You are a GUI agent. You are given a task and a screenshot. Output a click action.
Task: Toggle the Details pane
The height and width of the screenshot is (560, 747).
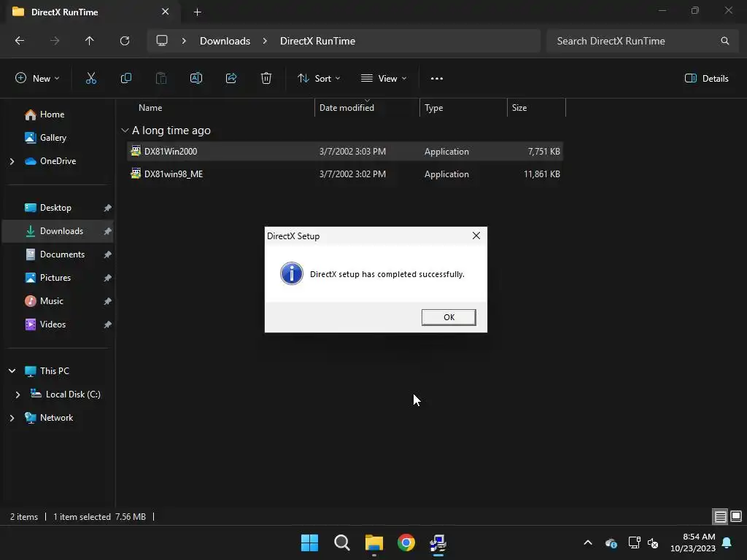[x=706, y=79]
